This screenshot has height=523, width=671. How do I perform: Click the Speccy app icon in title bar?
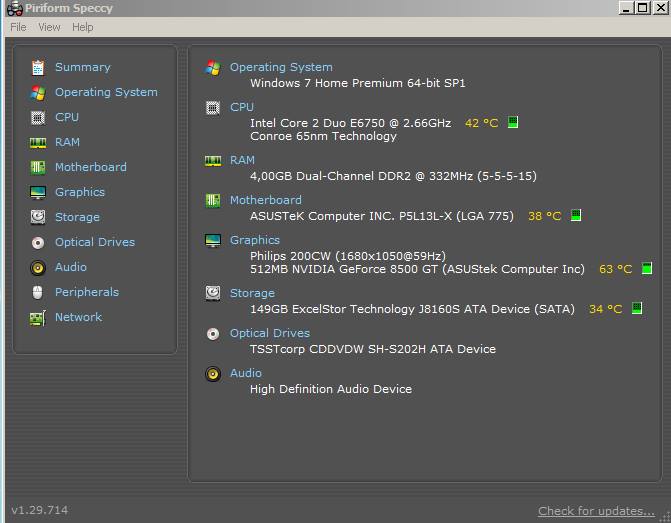[x=15, y=8]
